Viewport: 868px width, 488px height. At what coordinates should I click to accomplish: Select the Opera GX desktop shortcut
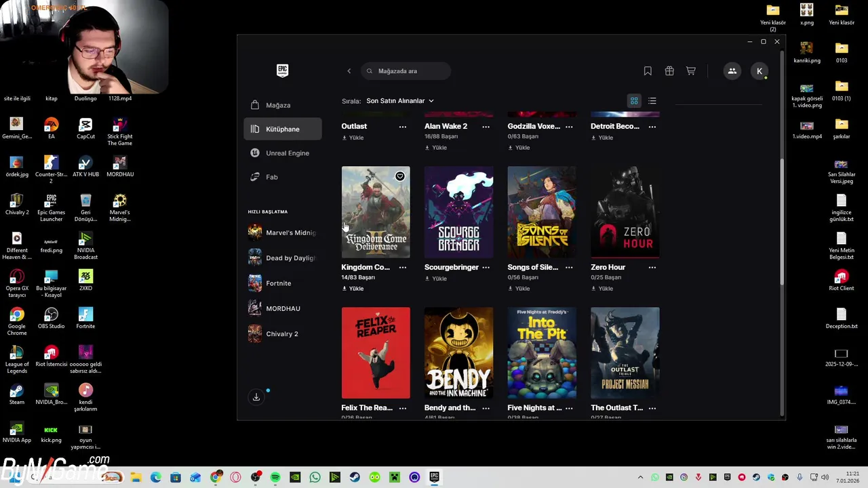click(x=16, y=284)
